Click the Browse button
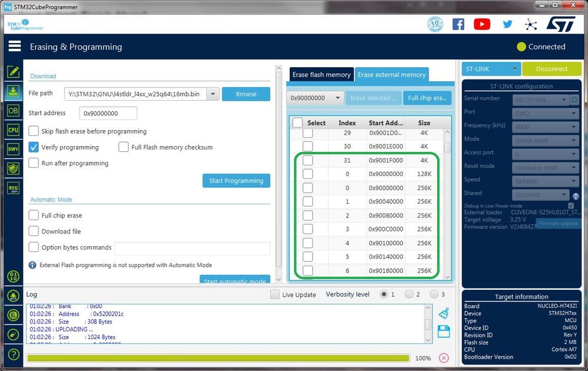The image size is (588, 371). coord(246,94)
